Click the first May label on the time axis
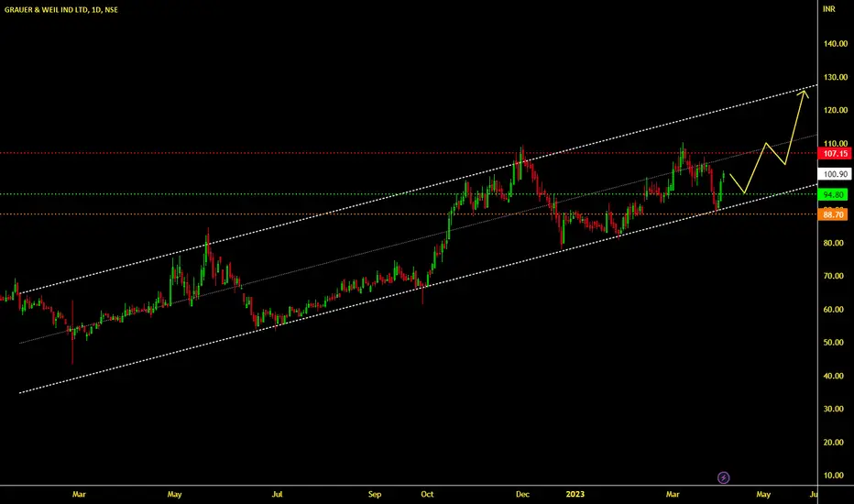The width and height of the screenshot is (854, 504). 174,494
